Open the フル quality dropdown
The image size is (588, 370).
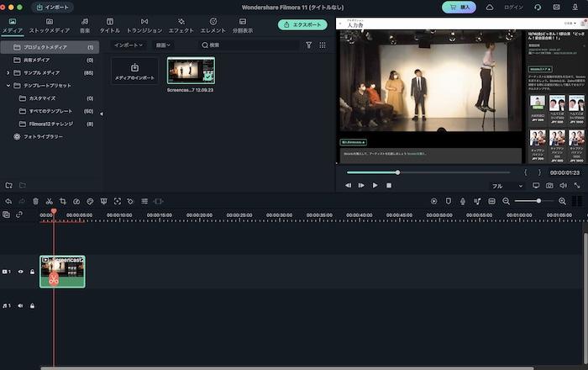(507, 186)
